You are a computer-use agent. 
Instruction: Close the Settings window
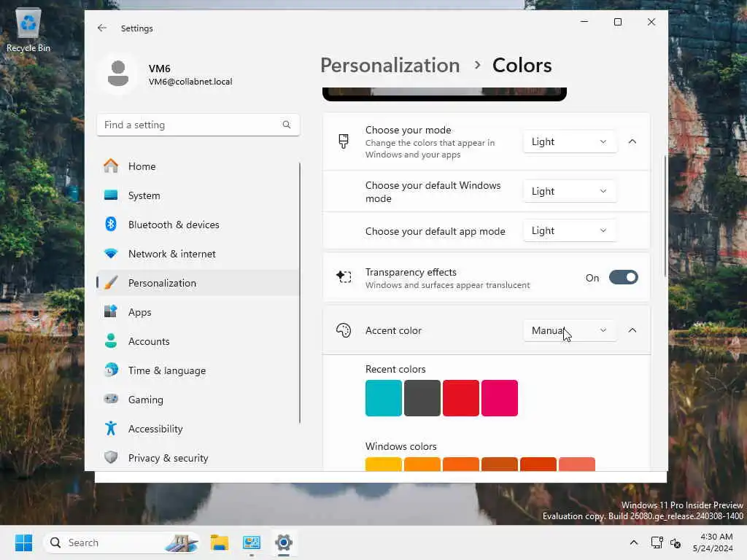tap(651, 22)
